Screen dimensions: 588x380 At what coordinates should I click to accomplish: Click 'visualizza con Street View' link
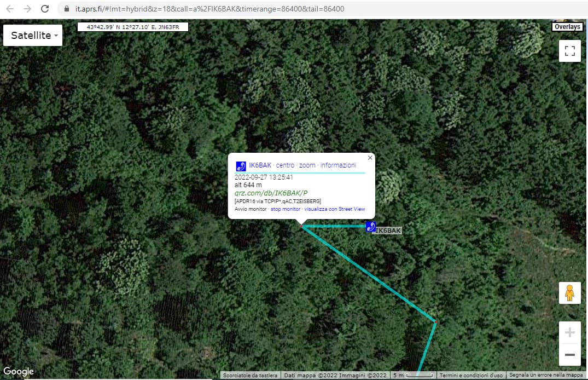click(334, 209)
